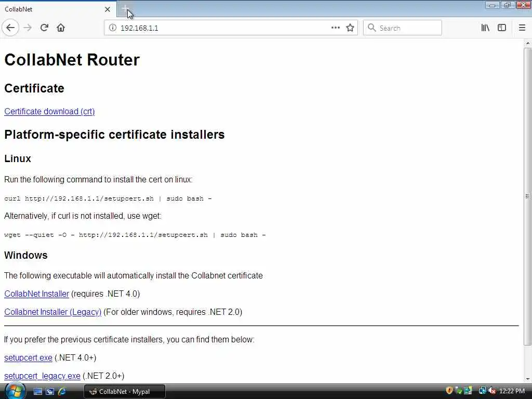Click the scrollbar up arrow
This screenshot has height=399, width=532.
tap(528, 43)
